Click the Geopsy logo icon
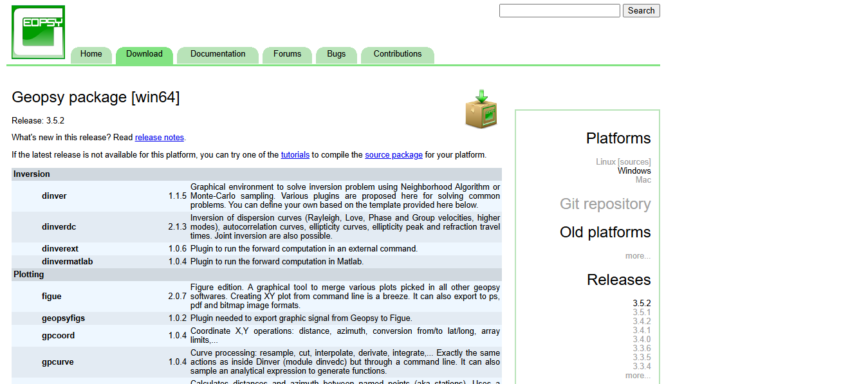 (39, 32)
